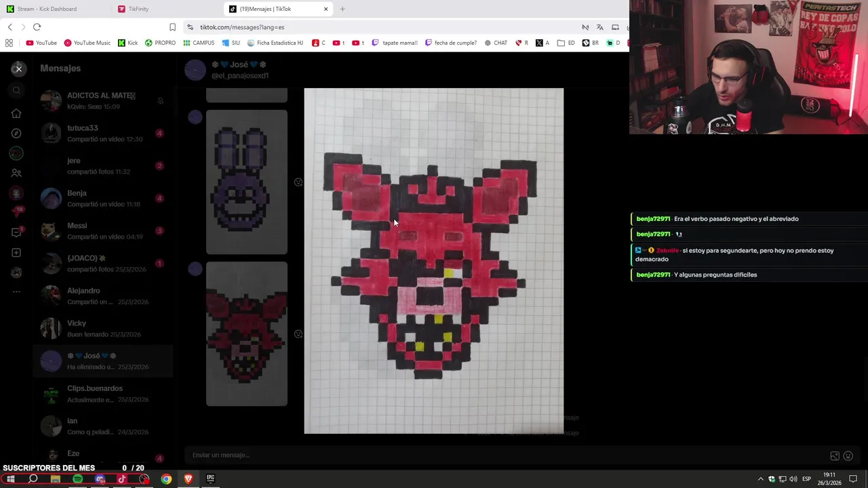Open the jere conversation
Screen dimensions: 868x488
pyautogui.click(x=103, y=166)
